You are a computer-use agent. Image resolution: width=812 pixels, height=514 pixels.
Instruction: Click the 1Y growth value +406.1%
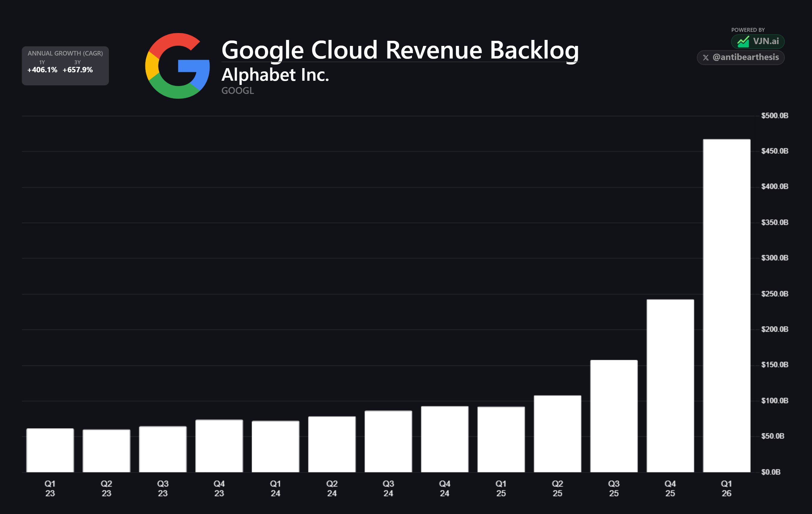[x=42, y=70]
